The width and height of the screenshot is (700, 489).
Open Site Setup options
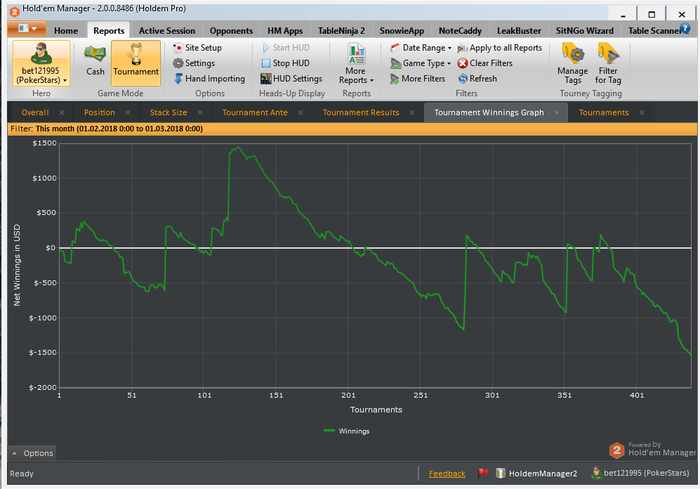(197, 48)
